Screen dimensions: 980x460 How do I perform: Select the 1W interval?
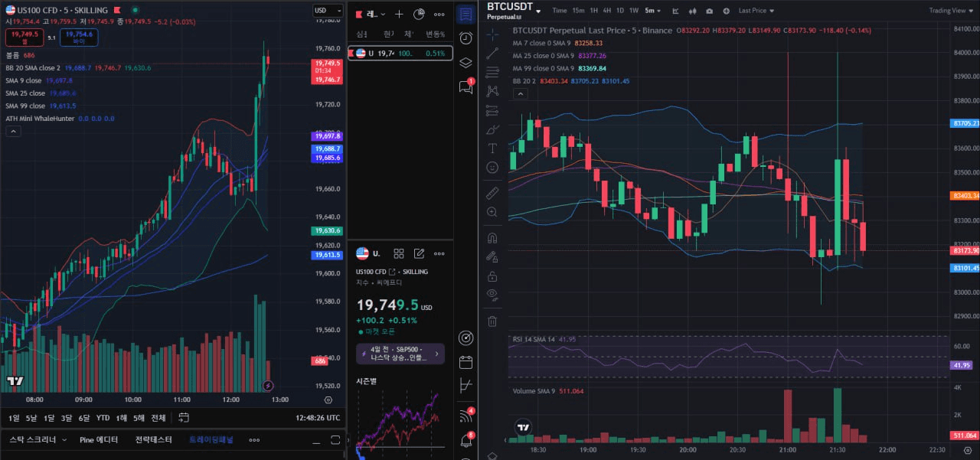(633, 11)
